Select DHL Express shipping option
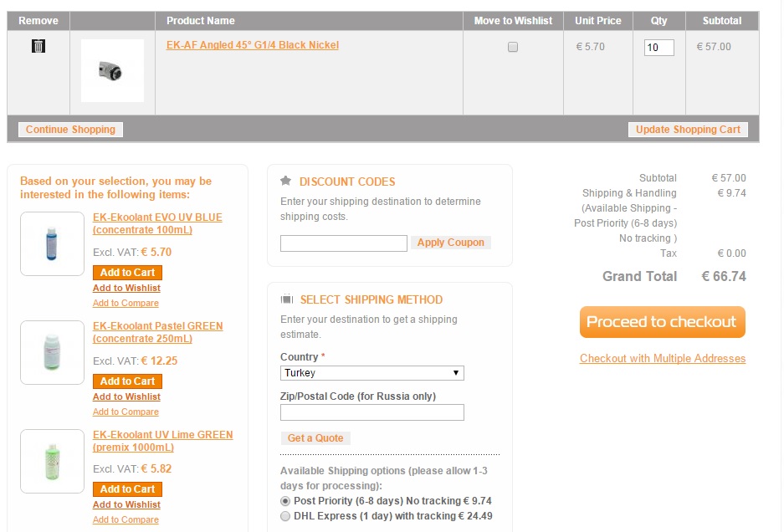784x532 pixels. pyautogui.click(x=285, y=516)
